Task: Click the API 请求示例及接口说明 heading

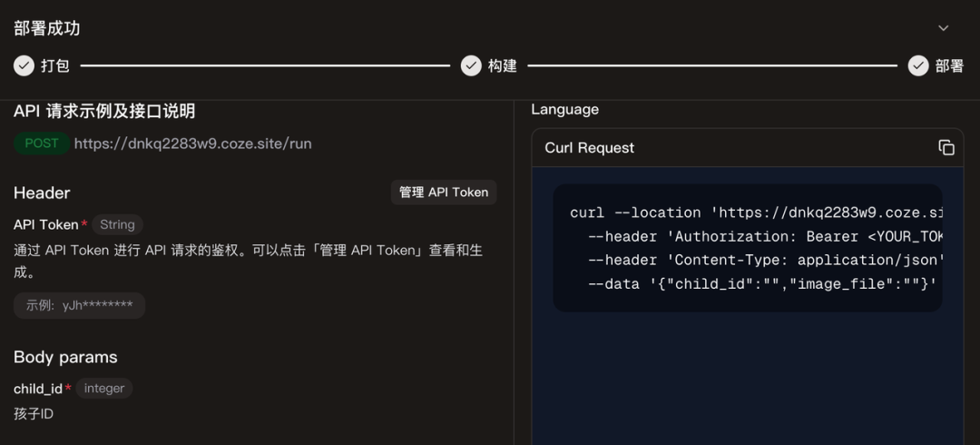Action: point(104,112)
